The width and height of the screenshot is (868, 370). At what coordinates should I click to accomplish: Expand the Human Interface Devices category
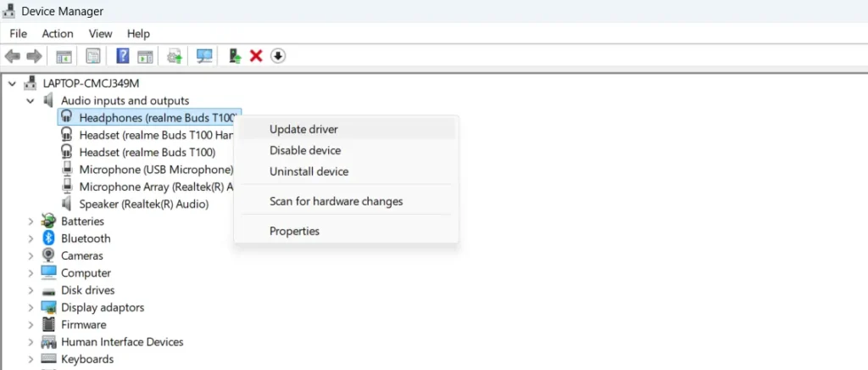pyautogui.click(x=31, y=342)
